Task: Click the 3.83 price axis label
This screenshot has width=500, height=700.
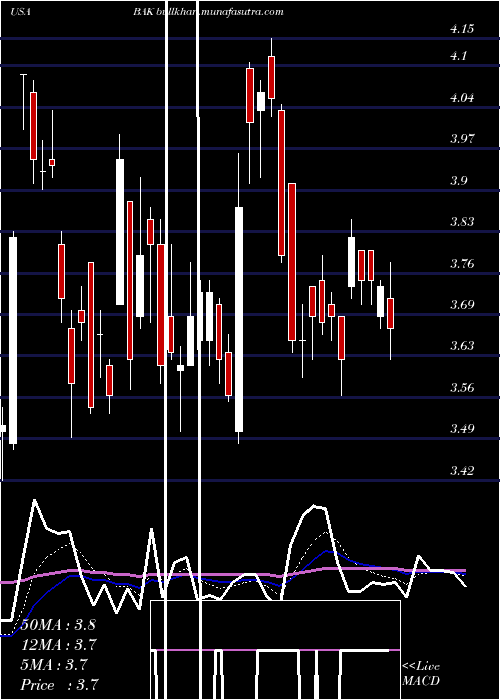Action: tap(462, 222)
